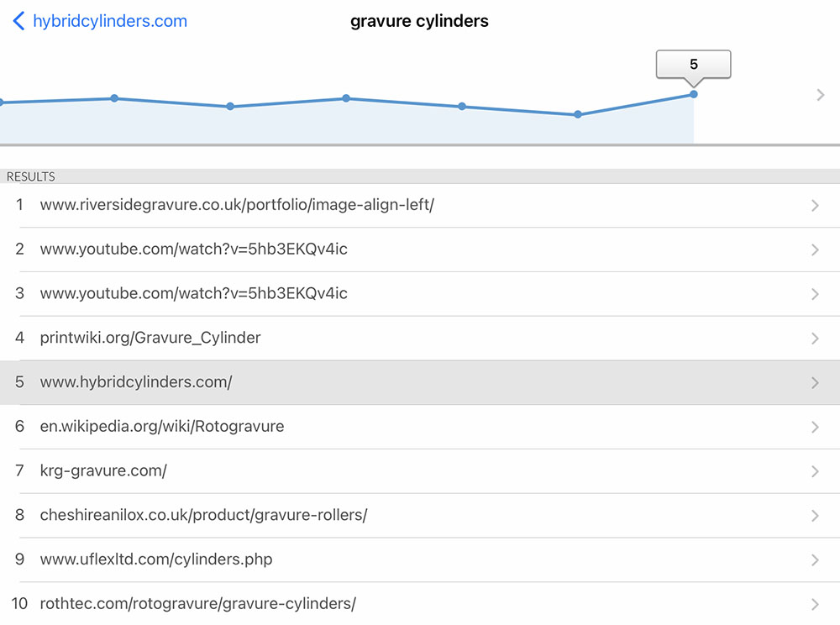840x625 pixels.
Task: Select the fifth chart data point
Action: pos(462,106)
